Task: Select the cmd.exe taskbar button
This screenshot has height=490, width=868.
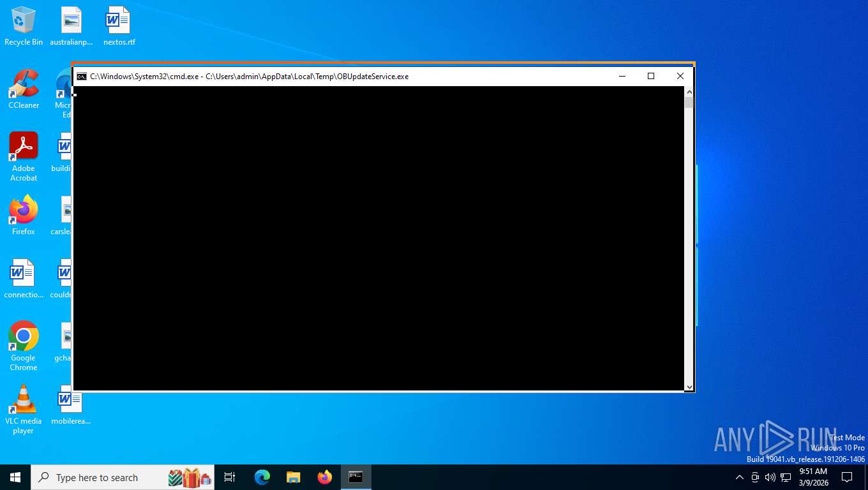Action: (x=355, y=477)
